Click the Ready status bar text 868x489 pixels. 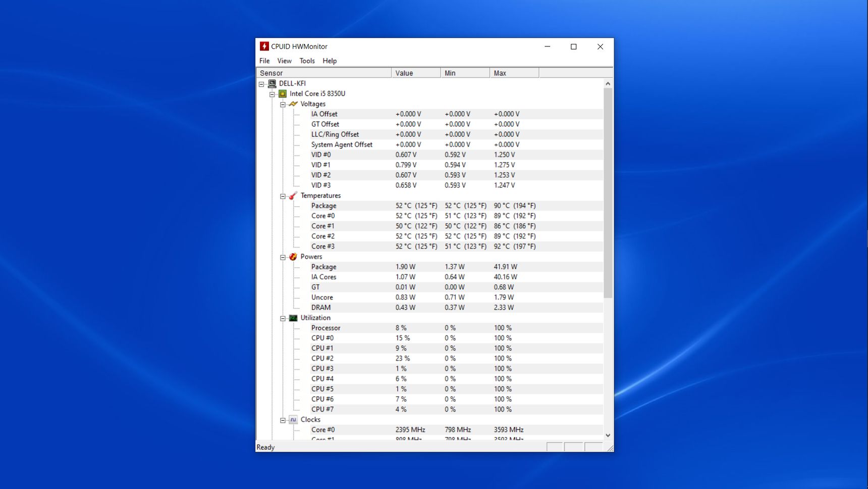click(265, 448)
